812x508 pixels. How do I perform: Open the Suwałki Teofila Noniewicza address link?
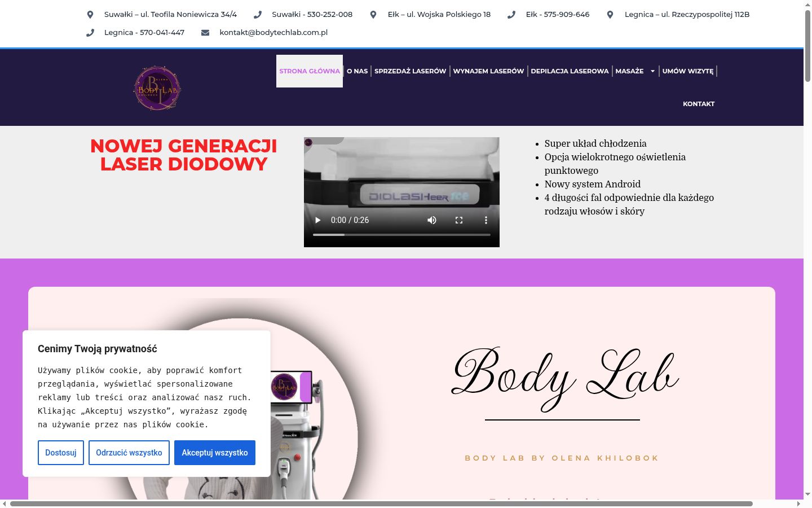click(x=170, y=15)
